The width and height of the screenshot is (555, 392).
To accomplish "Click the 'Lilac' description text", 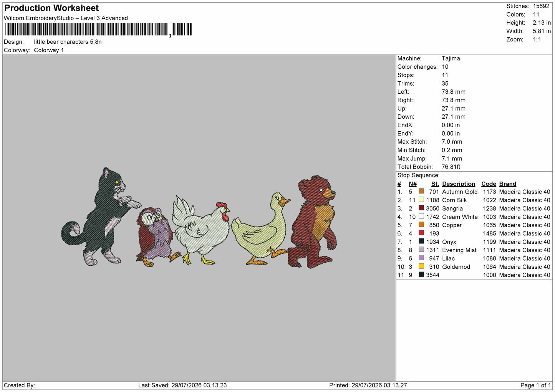I will coord(448,258).
